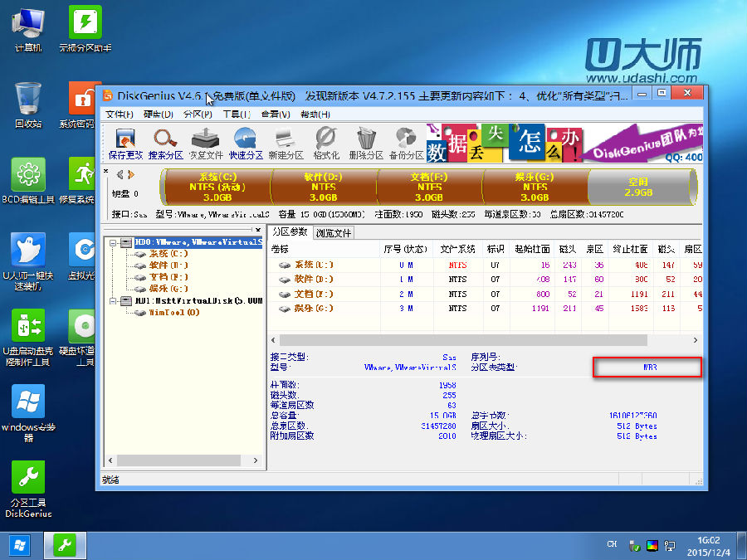This screenshot has width=747, height=560.
Task: Select the green 修复系统 running-man desktop icon
Action: (x=81, y=181)
